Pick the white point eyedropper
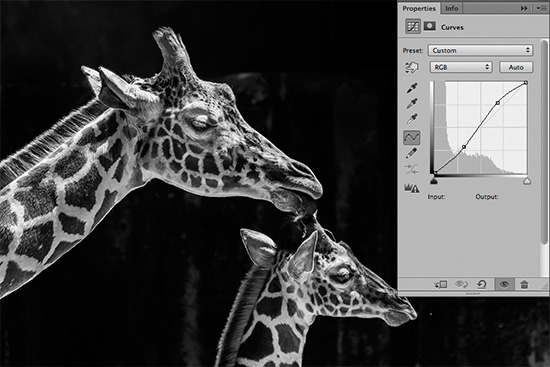Viewport: 550px width, 367px height. tap(412, 119)
